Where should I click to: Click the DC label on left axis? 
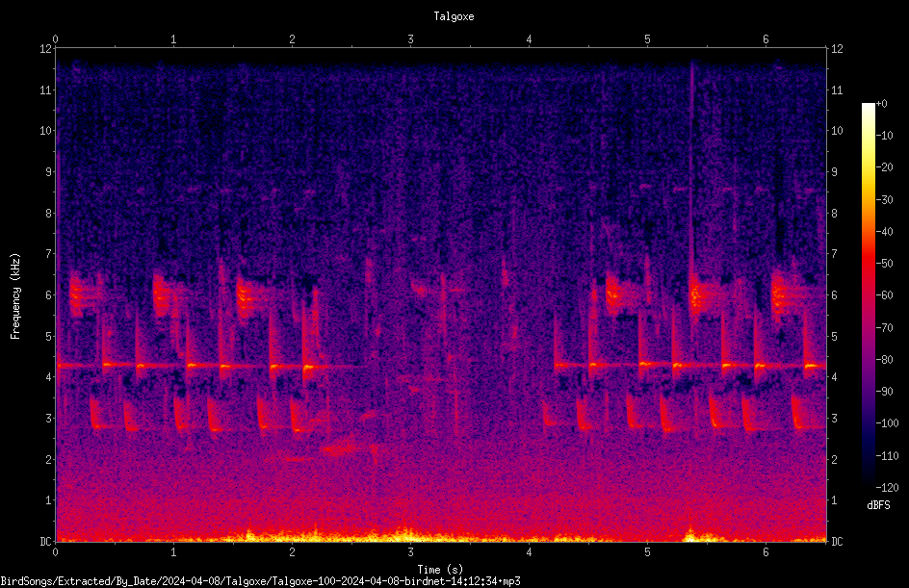tap(45, 541)
